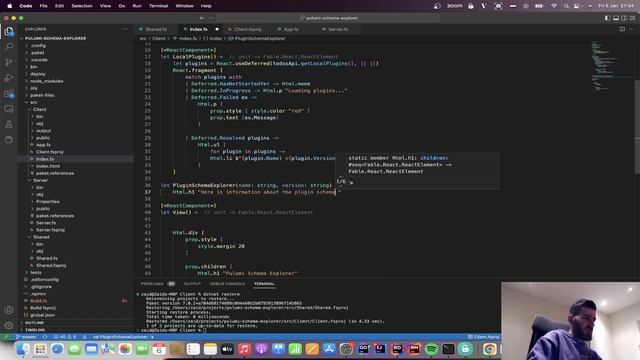Switch to the Client.fsproj editor tab

(x=248, y=29)
